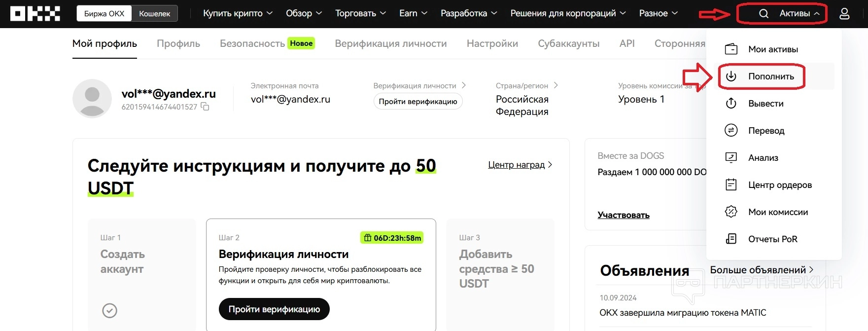This screenshot has width=868, height=331.
Task: Click small Пройти верификацию outlined button
Action: click(418, 102)
